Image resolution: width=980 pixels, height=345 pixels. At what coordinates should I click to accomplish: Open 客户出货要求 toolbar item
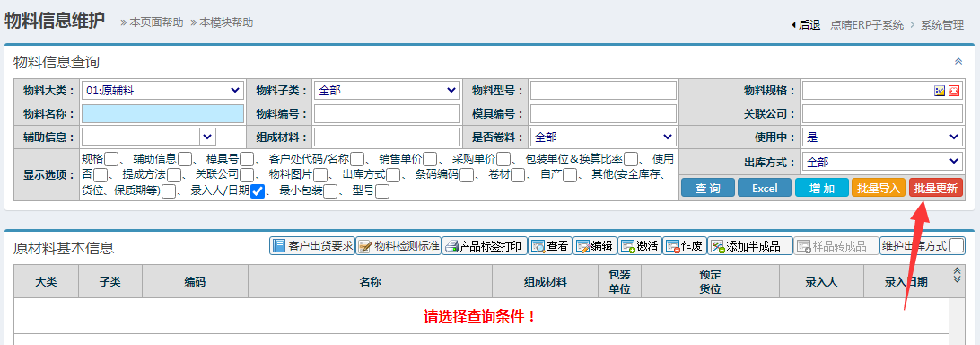tap(312, 246)
